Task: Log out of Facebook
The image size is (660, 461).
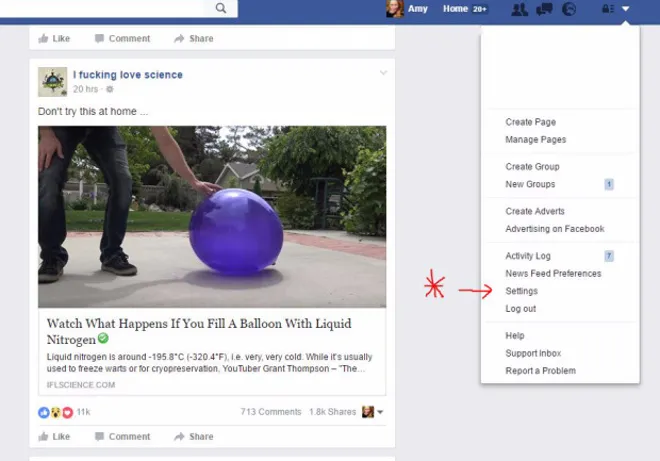Action: [521, 309]
